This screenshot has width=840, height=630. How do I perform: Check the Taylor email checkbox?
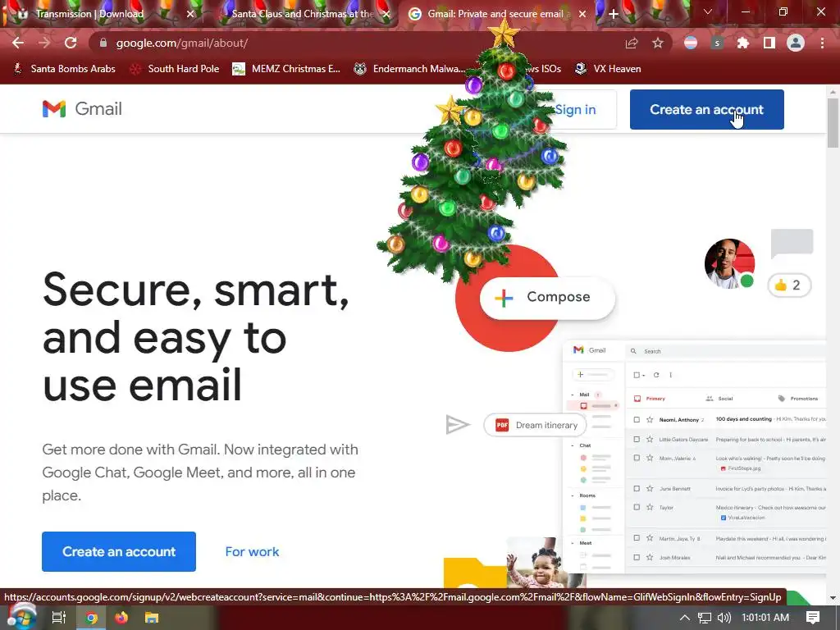(x=637, y=507)
